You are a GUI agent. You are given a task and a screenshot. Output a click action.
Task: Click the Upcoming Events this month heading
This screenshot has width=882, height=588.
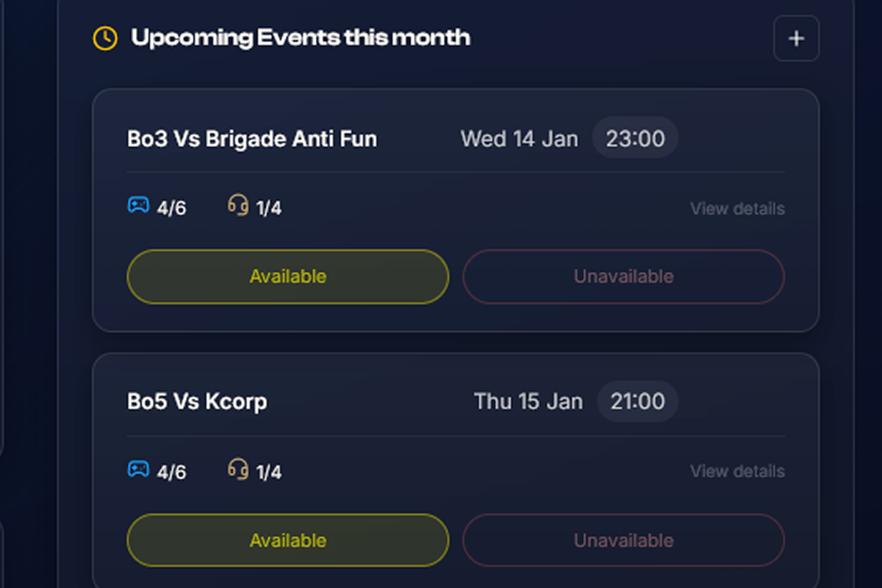click(301, 37)
